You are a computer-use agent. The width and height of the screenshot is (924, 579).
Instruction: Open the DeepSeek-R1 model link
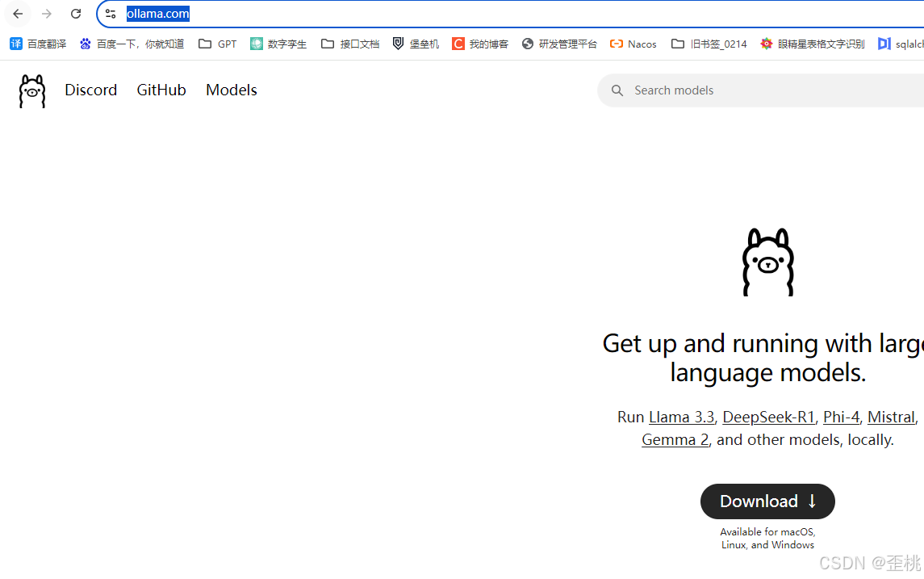tap(768, 417)
